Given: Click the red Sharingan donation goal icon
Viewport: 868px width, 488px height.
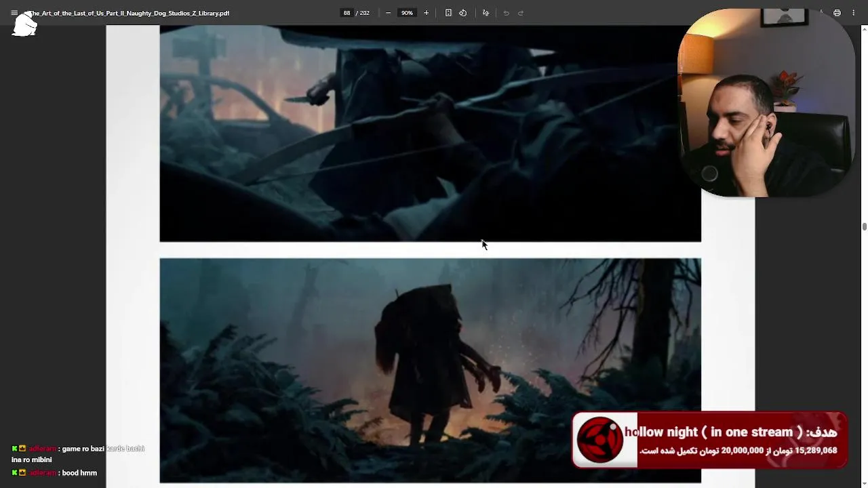Looking at the screenshot, I should coord(600,440).
